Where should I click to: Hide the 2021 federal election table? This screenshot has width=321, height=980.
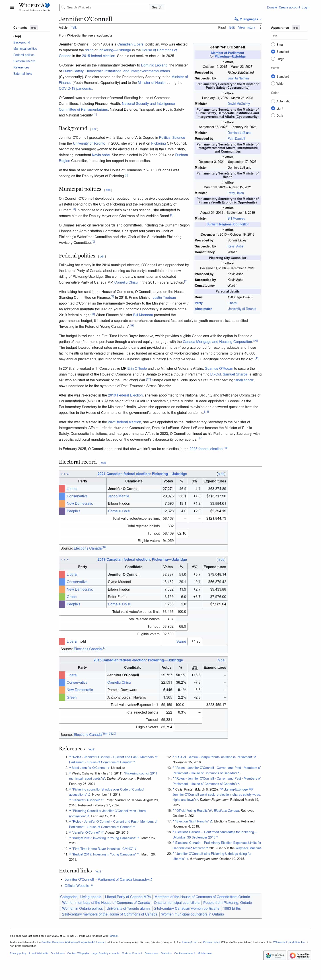point(221,474)
